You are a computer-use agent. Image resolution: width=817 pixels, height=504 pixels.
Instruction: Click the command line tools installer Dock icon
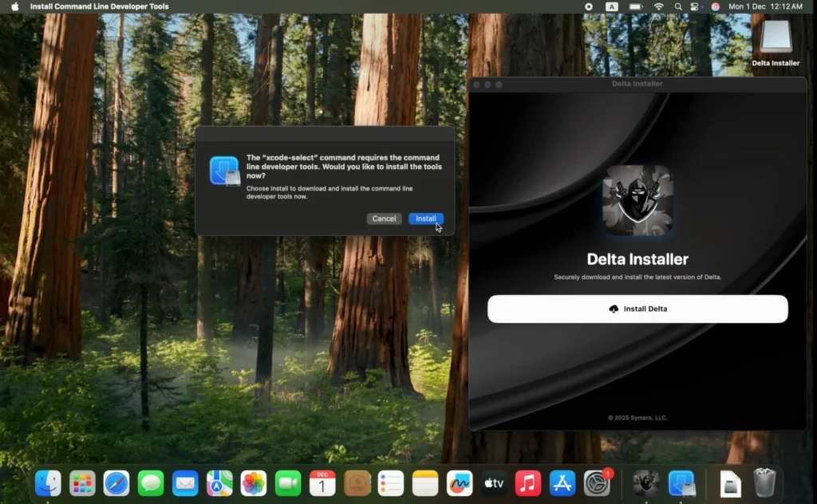click(x=681, y=484)
